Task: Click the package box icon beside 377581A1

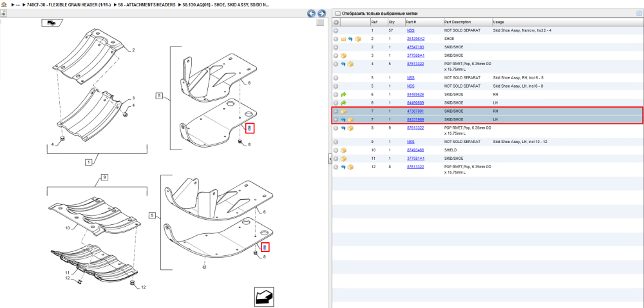Action: click(344, 159)
